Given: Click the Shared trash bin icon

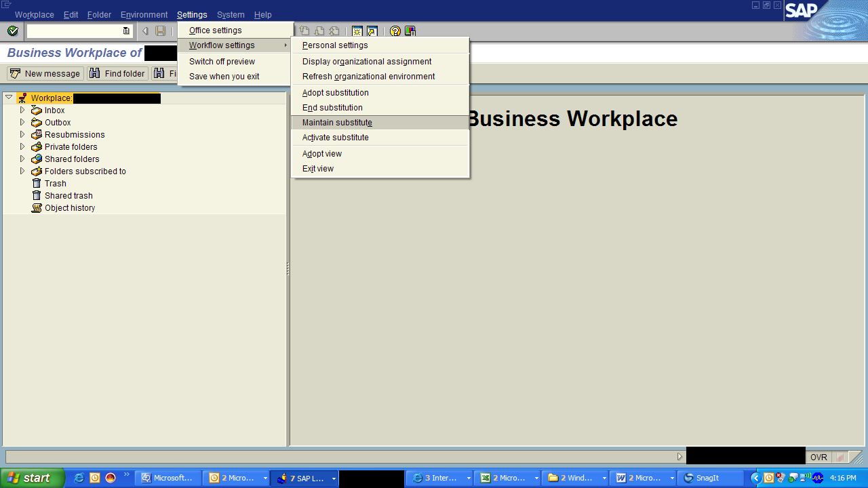Looking at the screenshot, I should [x=36, y=195].
